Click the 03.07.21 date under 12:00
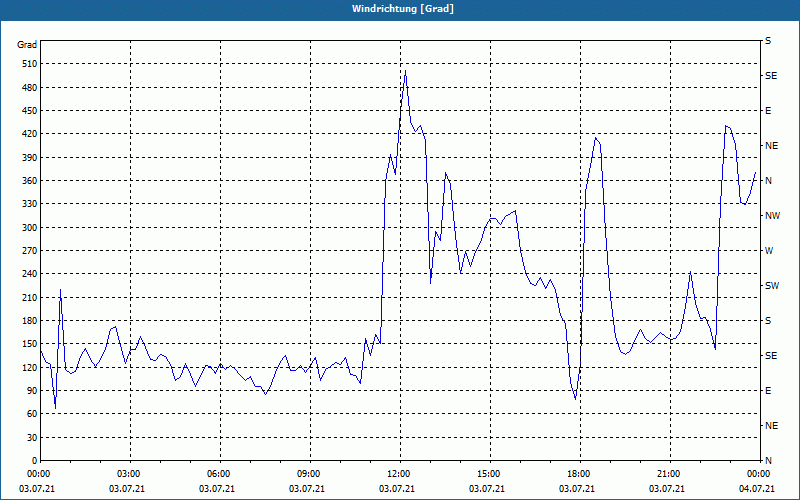Viewport: 800px width, 500px height. click(396, 488)
